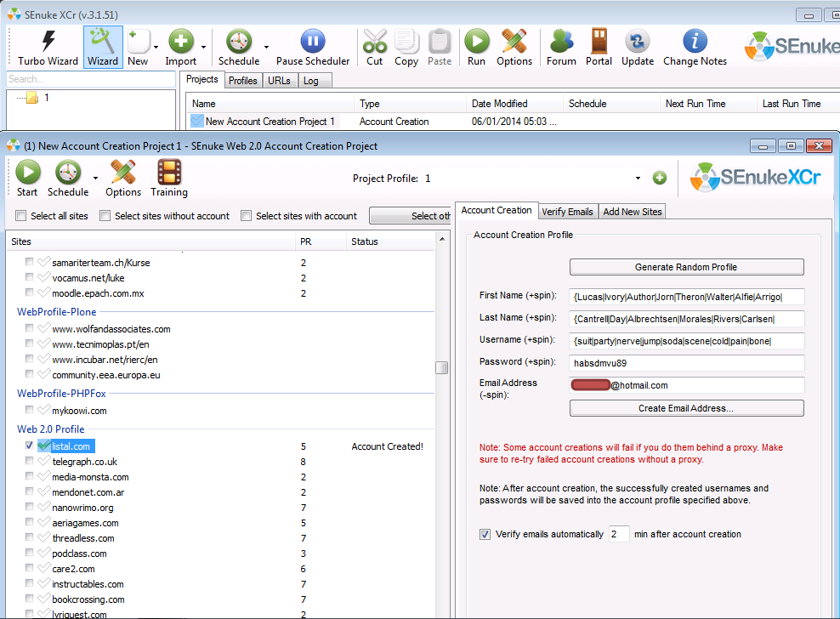Check the telegraph.co.uk site checkbox
Screen dimensions: 840x619
[x=30, y=461]
